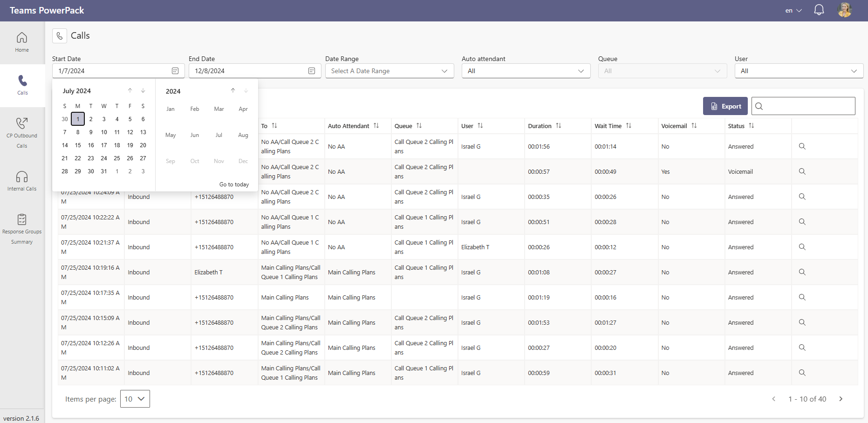Open the language selector en
Screen dimensions: 868x423
[x=793, y=10]
